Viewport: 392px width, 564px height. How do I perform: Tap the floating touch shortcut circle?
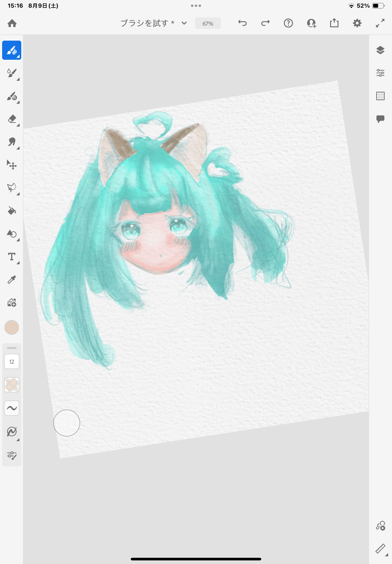66,423
